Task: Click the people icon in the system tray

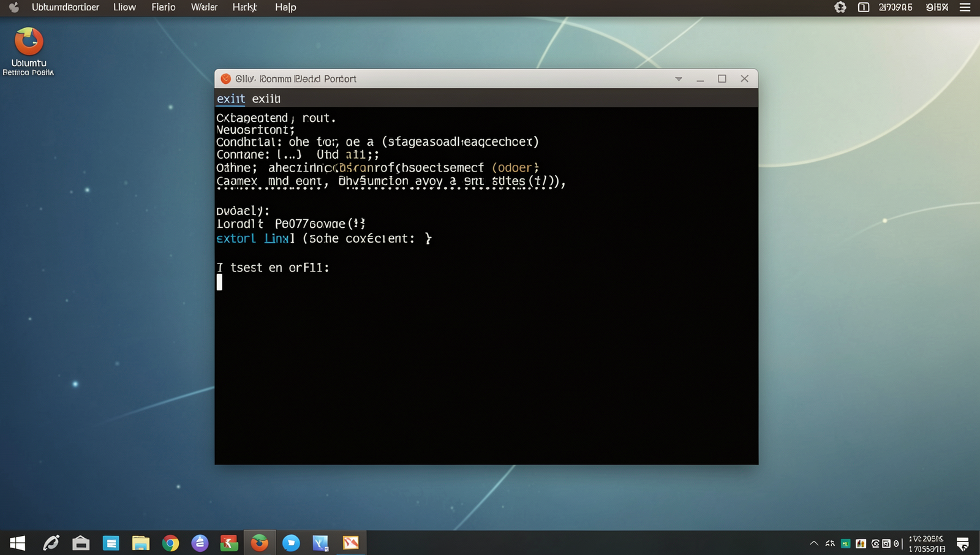Action: [x=830, y=543]
